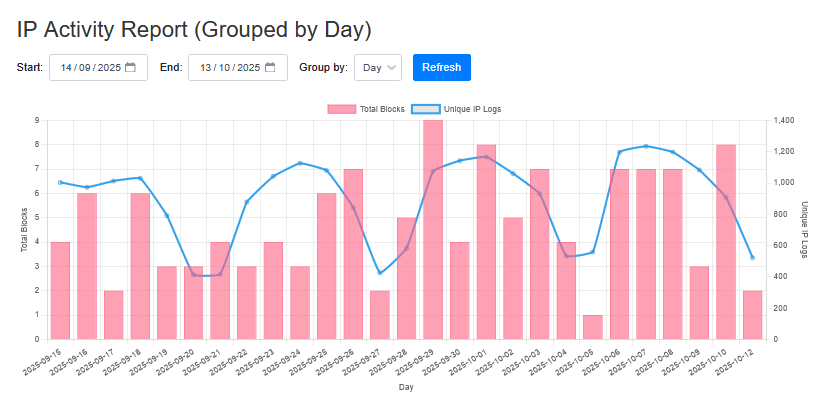827x404 pixels.
Task: Click the shortest bar for 2025-10-05
Action: click(x=593, y=327)
